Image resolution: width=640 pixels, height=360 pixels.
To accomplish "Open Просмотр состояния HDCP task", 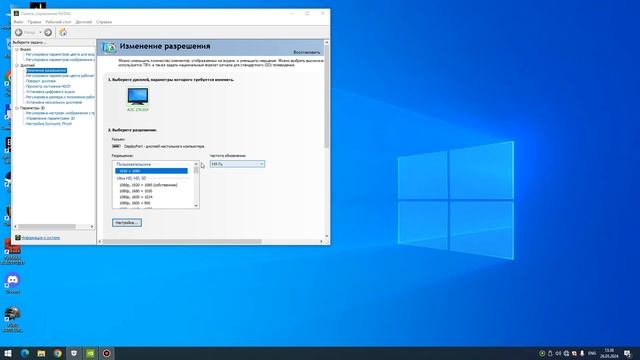I will [48, 87].
